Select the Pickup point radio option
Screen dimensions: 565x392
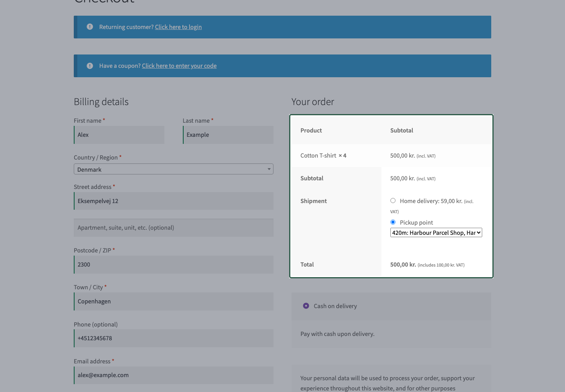(393, 222)
